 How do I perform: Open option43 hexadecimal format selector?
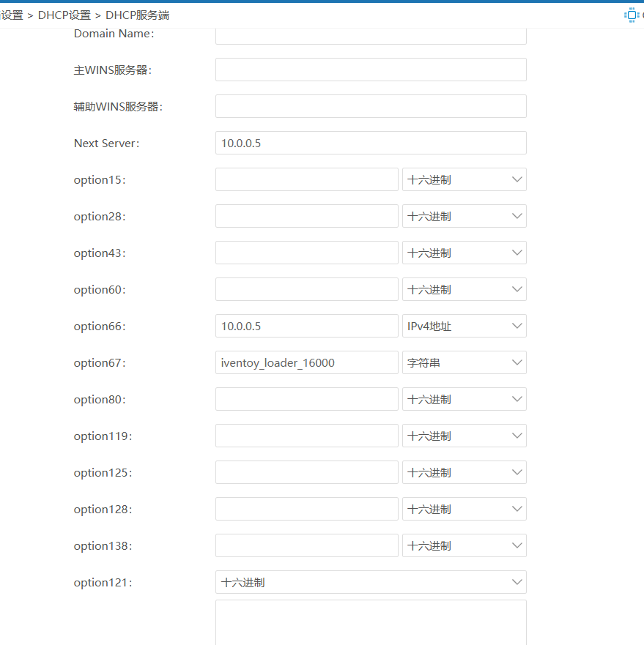pos(464,253)
